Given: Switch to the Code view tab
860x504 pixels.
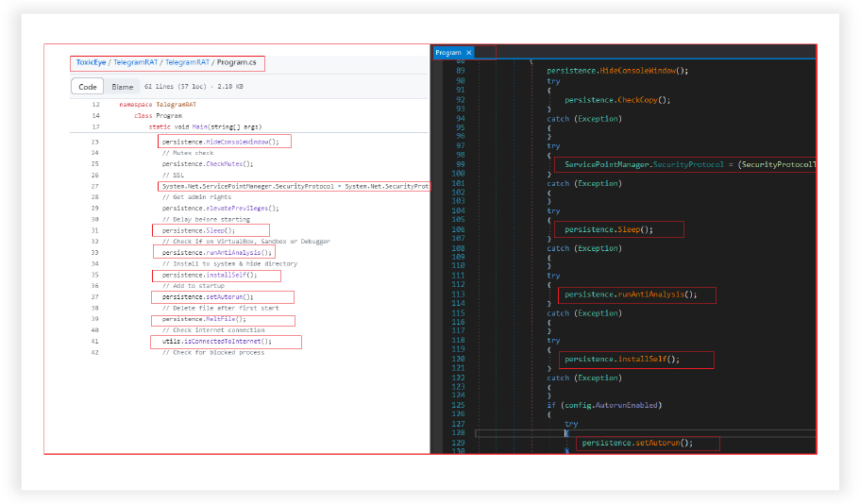Looking at the screenshot, I should click(87, 87).
